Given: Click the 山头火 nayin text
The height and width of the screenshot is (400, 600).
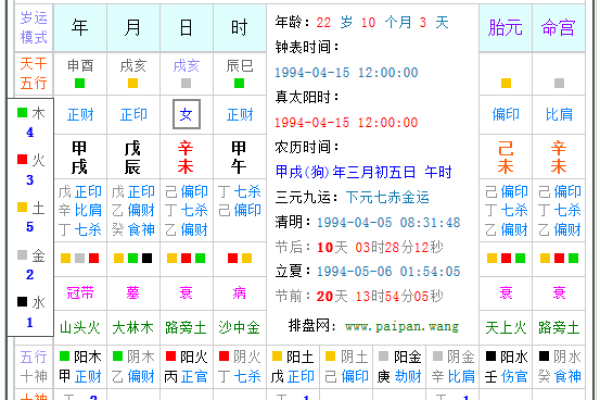Looking at the screenshot, I should tap(80, 328).
